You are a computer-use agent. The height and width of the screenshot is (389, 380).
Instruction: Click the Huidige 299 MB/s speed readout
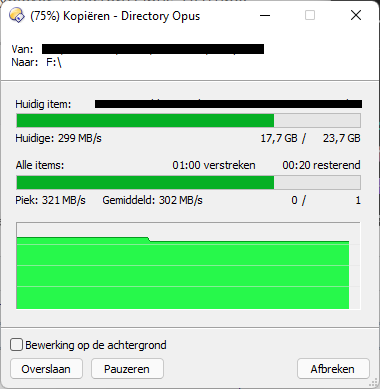point(58,138)
